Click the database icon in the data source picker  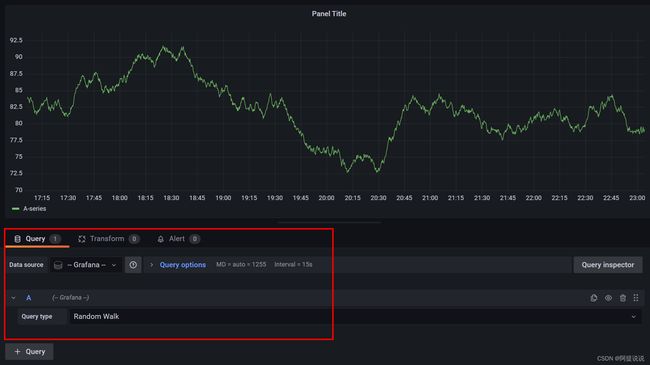point(58,265)
